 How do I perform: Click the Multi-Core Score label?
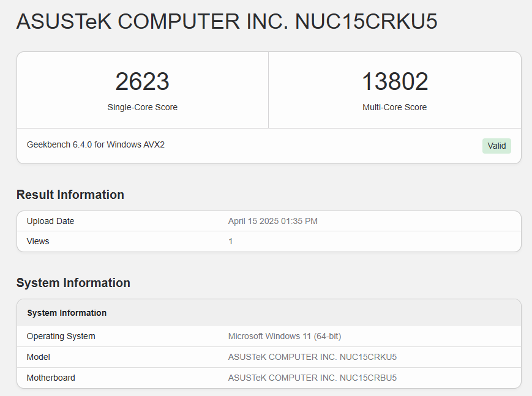tap(394, 107)
